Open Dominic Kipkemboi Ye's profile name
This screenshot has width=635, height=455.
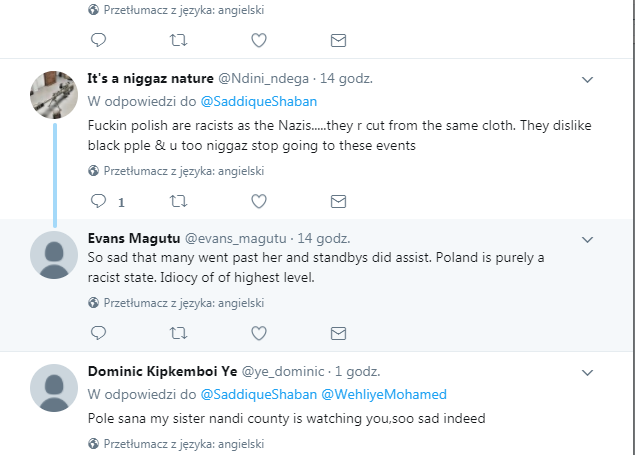[163, 370]
